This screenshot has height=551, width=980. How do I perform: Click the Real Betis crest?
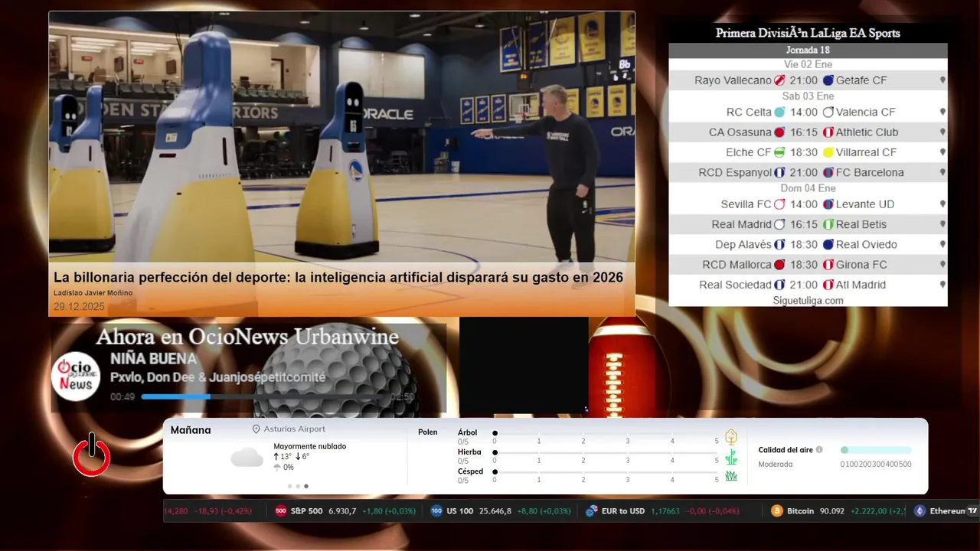[828, 224]
